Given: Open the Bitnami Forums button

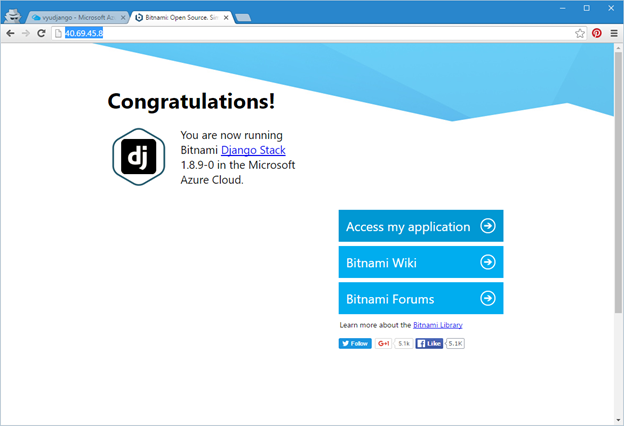Looking at the screenshot, I should pyautogui.click(x=421, y=298).
